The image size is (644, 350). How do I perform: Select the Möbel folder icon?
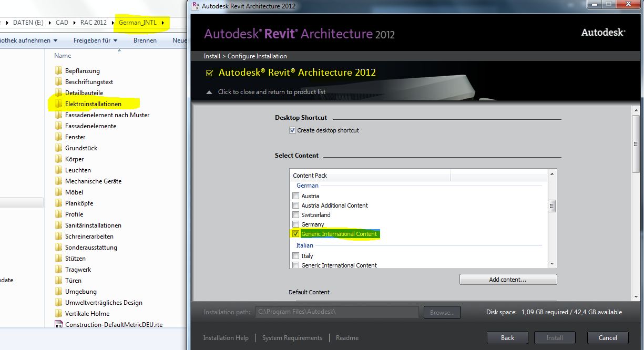[x=58, y=192]
